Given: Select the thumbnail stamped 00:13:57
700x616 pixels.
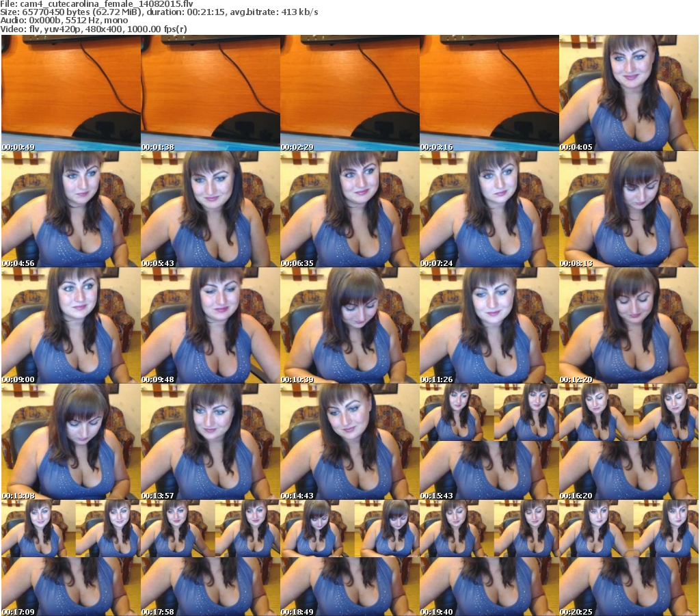Looking at the screenshot, I should [x=211, y=442].
